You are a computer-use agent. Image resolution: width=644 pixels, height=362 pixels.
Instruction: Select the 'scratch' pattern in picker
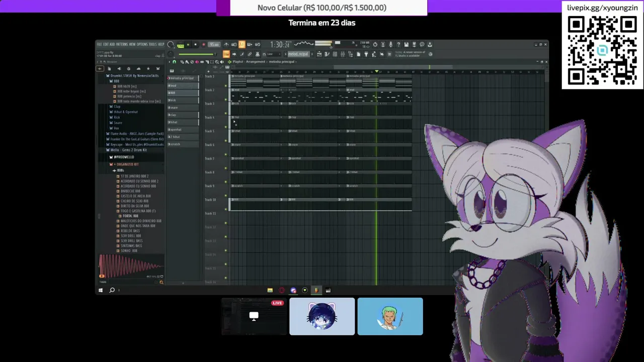click(183, 144)
